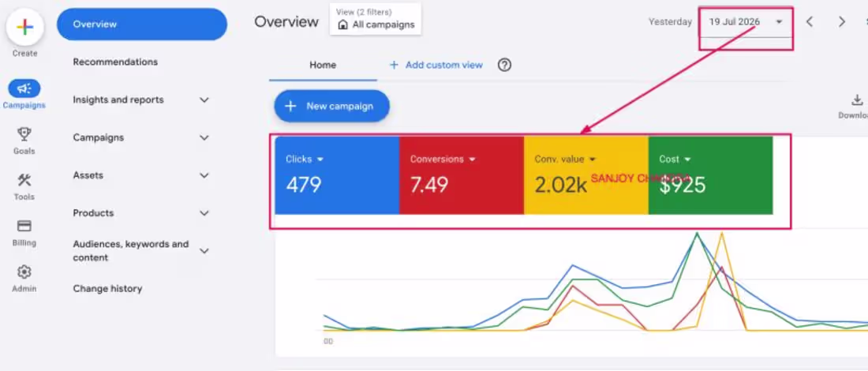The height and width of the screenshot is (371, 868).
Task: Open the Cost metric dropdown
Action: tap(675, 159)
